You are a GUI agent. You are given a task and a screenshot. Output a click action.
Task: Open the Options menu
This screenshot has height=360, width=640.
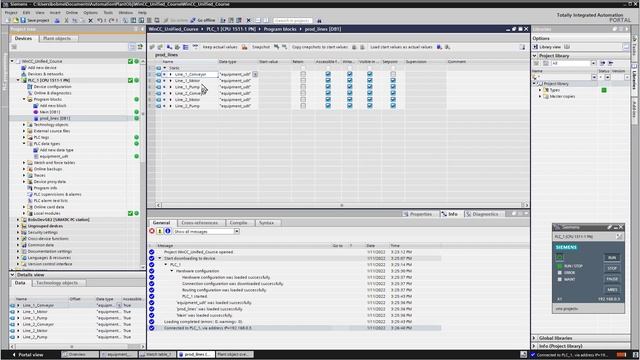point(90,13)
